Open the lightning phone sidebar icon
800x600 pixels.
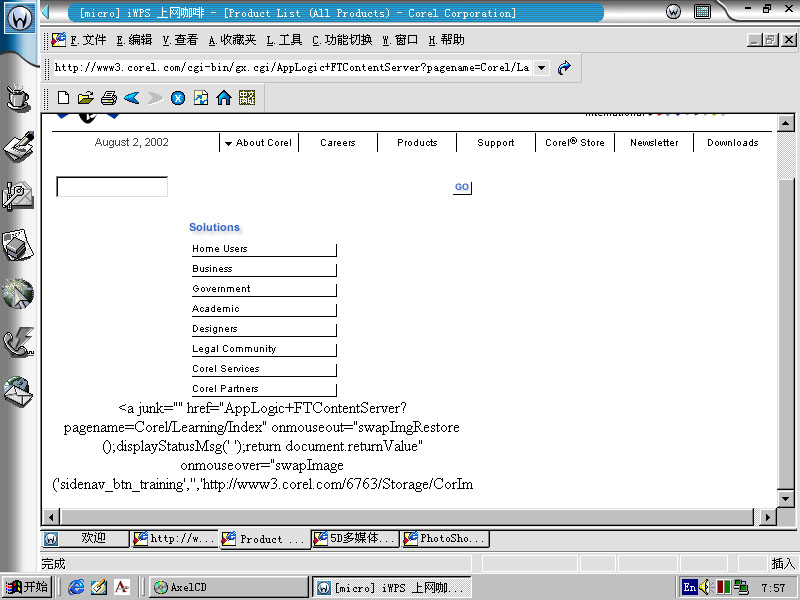[18, 342]
